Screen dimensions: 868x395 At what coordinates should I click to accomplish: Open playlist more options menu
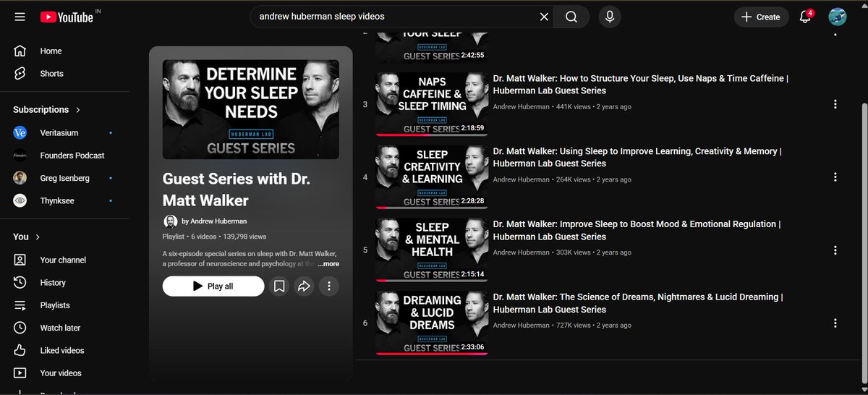coord(328,286)
